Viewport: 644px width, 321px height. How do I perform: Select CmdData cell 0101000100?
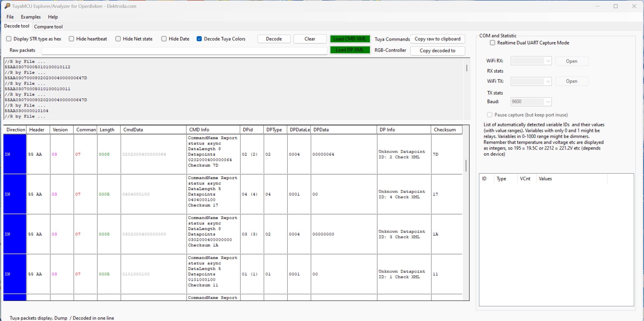[154, 274]
